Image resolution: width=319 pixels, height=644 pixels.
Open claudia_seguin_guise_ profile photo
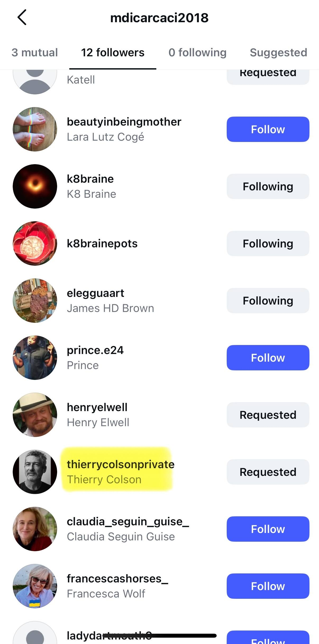35,529
